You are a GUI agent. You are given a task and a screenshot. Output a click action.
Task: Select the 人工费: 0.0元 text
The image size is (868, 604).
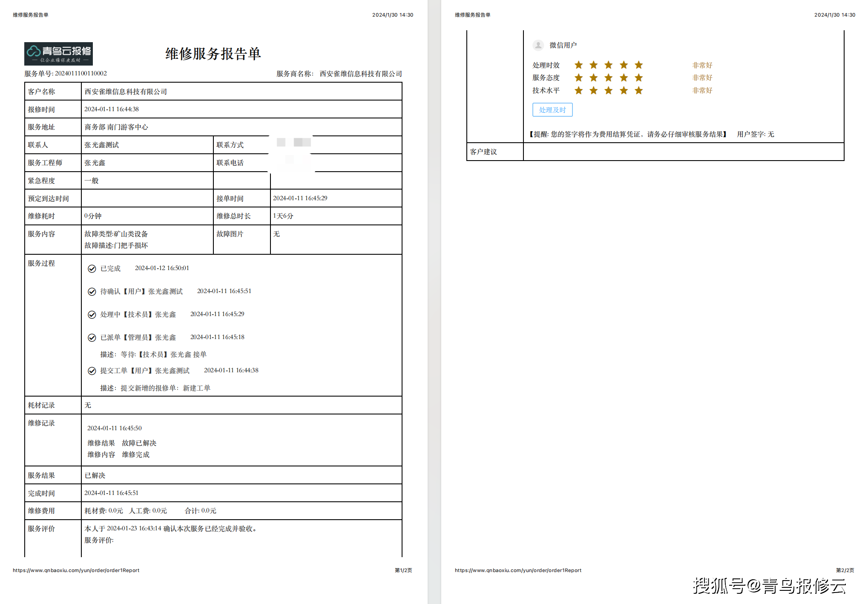[x=148, y=511]
